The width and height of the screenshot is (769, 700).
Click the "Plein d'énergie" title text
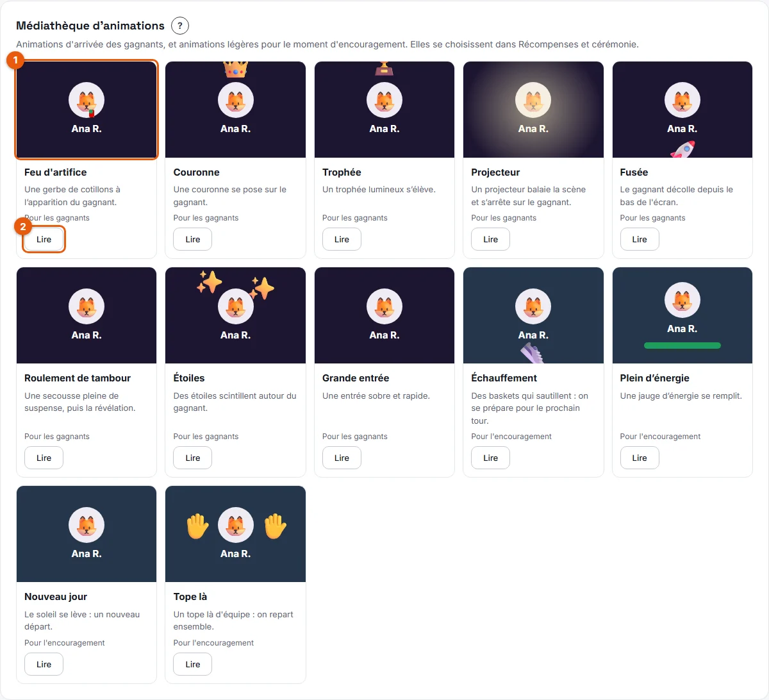655,378
